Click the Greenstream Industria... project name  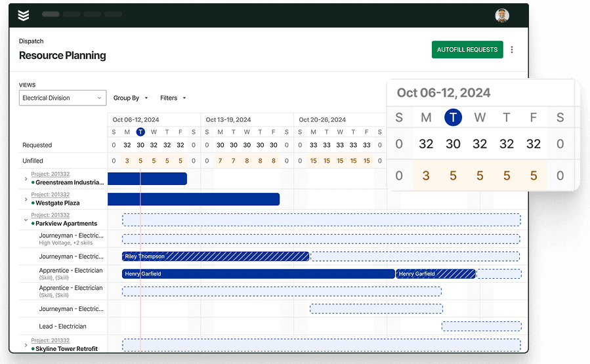point(70,182)
